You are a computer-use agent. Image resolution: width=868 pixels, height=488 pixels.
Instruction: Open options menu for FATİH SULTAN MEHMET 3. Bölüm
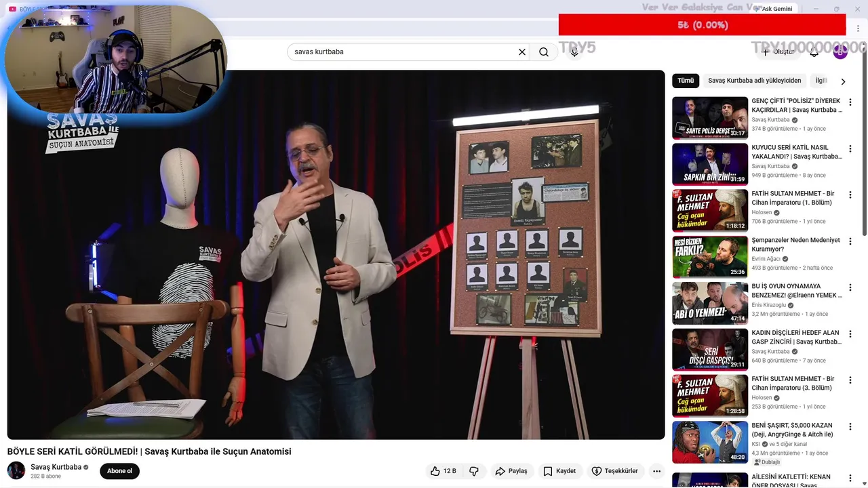850,380
